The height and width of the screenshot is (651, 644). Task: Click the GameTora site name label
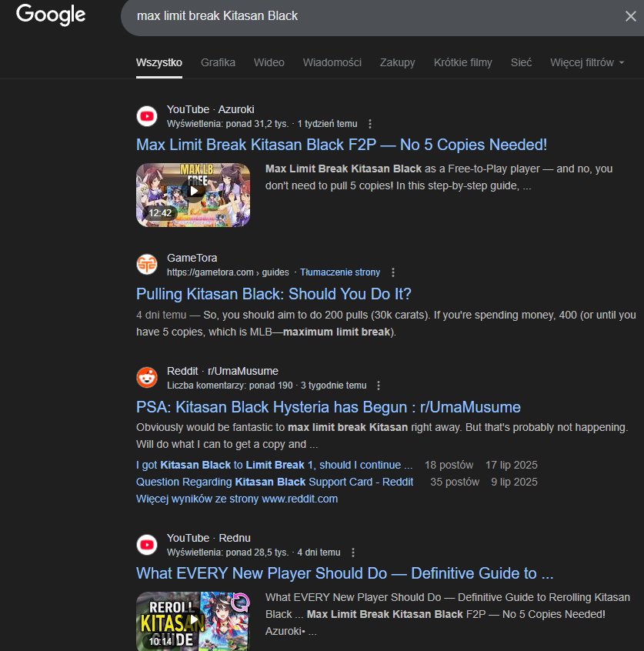click(192, 258)
